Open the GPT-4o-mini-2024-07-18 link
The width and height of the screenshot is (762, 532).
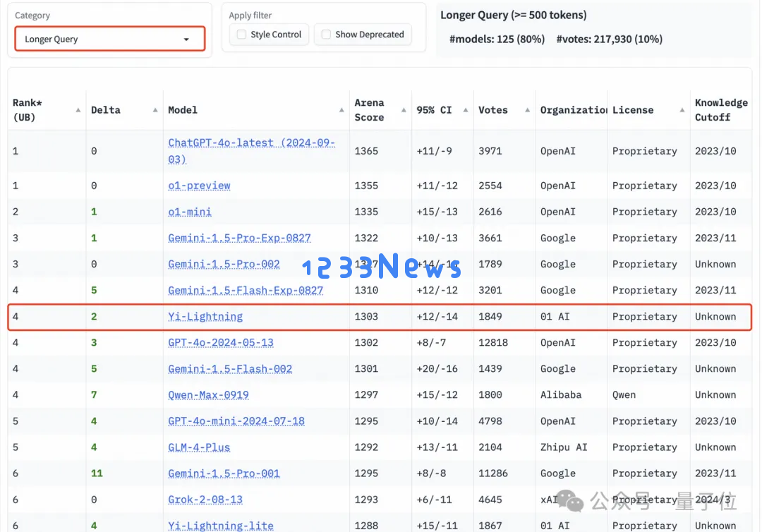236,421
